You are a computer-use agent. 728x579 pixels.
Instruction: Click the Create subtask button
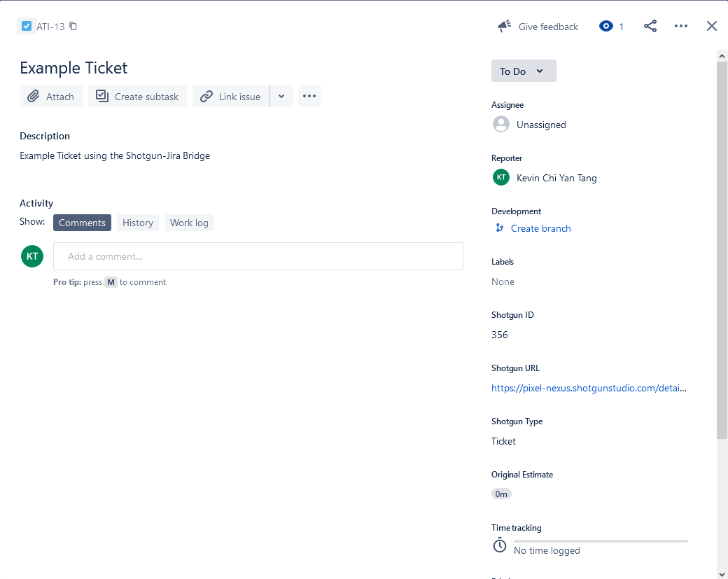pyautogui.click(x=138, y=97)
